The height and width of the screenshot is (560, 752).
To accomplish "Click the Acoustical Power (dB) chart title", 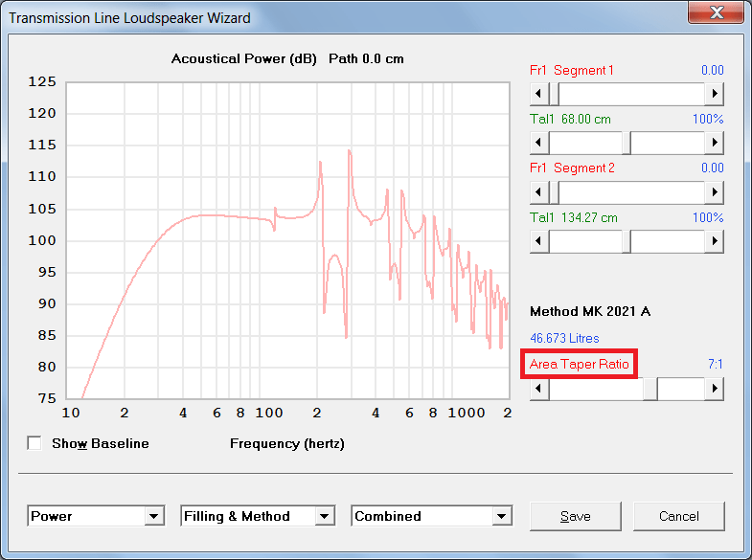I will pyautogui.click(x=244, y=59).
